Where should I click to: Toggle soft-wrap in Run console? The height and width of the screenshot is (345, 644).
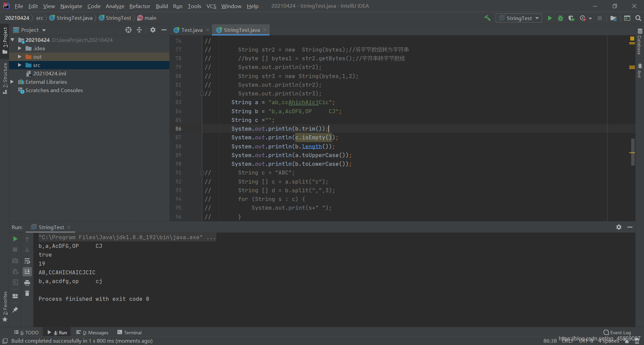coord(27,261)
